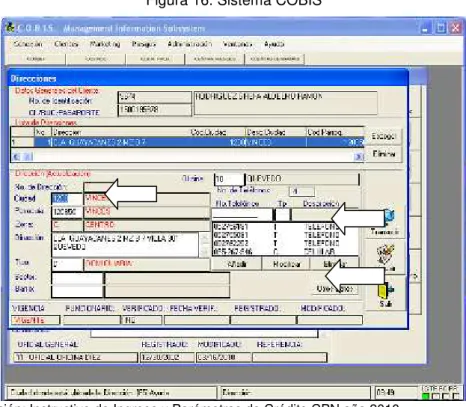Click the Escoger button

tap(383, 136)
